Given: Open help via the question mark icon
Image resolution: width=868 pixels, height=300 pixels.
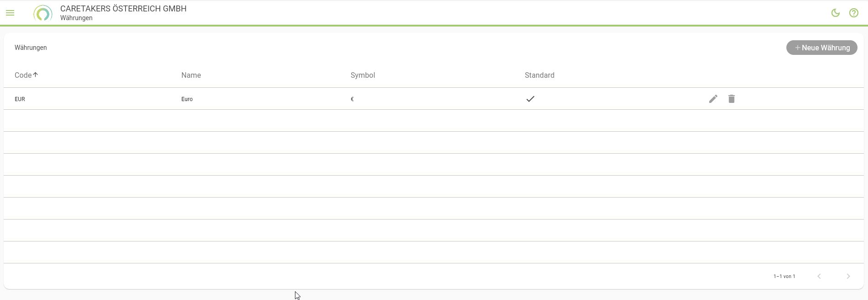Looking at the screenshot, I should pyautogui.click(x=853, y=13).
